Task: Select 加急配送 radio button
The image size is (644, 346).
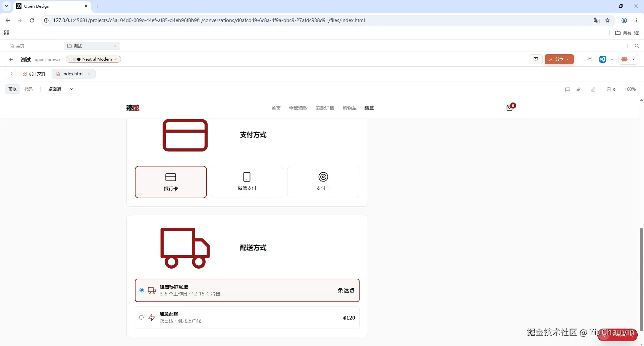Action: 142,318
